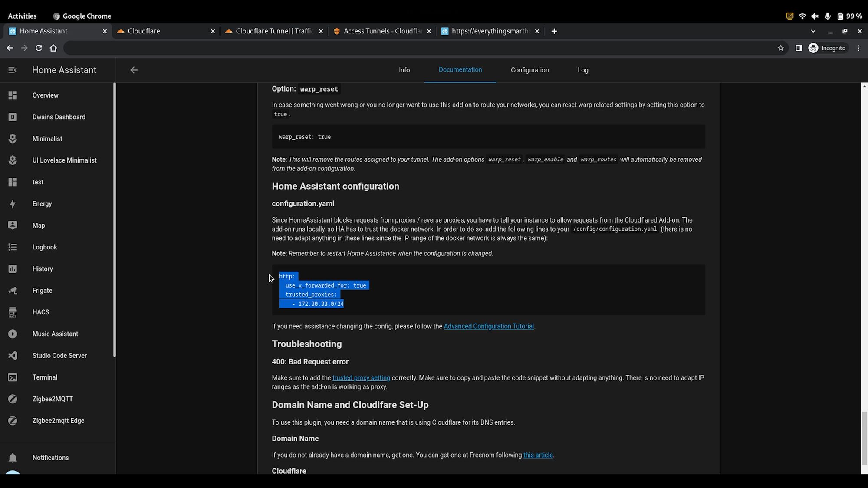Go to Chrome home page icon
The image size is (868, 488).
(53, 48)
